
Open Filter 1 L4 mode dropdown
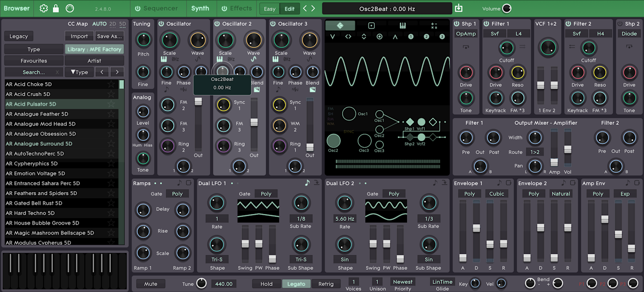pos(518,33)
